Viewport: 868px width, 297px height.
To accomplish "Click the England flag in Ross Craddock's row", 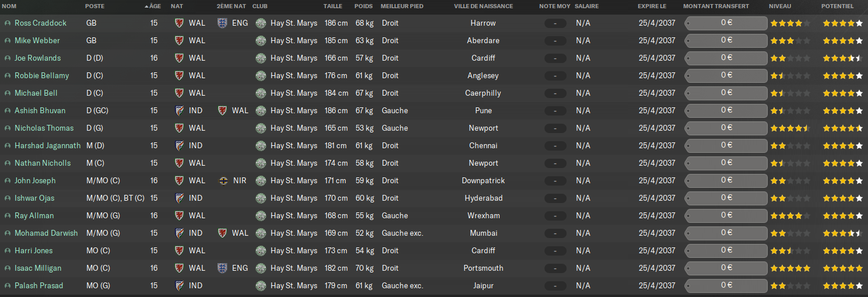I will pos(222,23).
